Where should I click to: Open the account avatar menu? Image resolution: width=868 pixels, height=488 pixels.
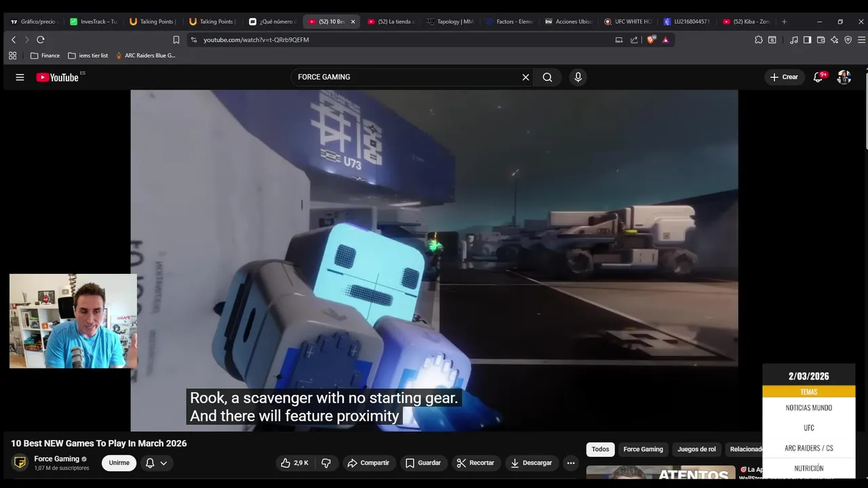tap(844, 77)
